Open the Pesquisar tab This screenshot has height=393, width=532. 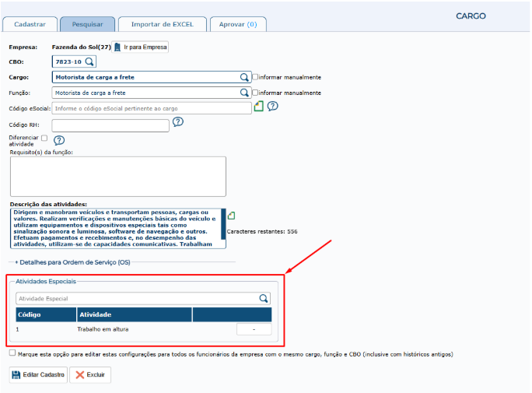pyautogui.click(x=88, y=24)
